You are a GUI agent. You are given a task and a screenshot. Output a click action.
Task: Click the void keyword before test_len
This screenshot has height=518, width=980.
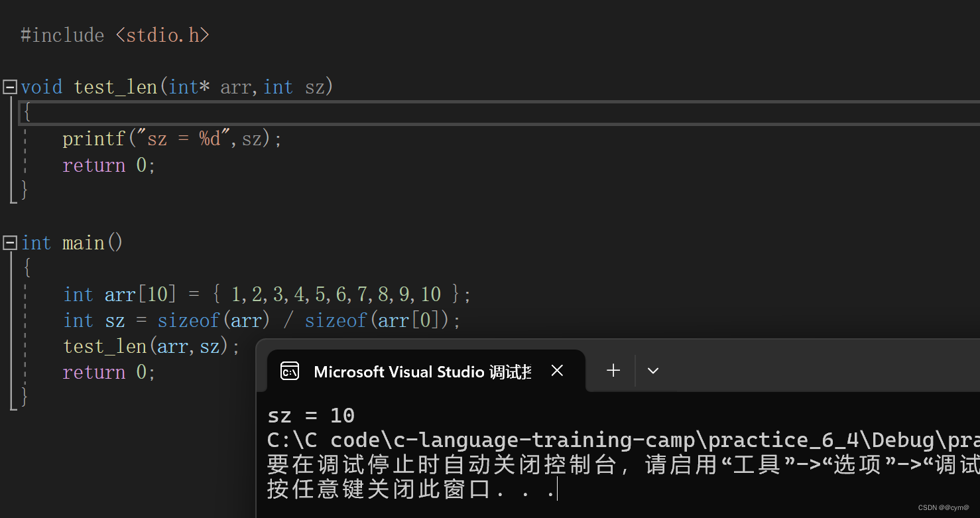(x=41, y=87)
